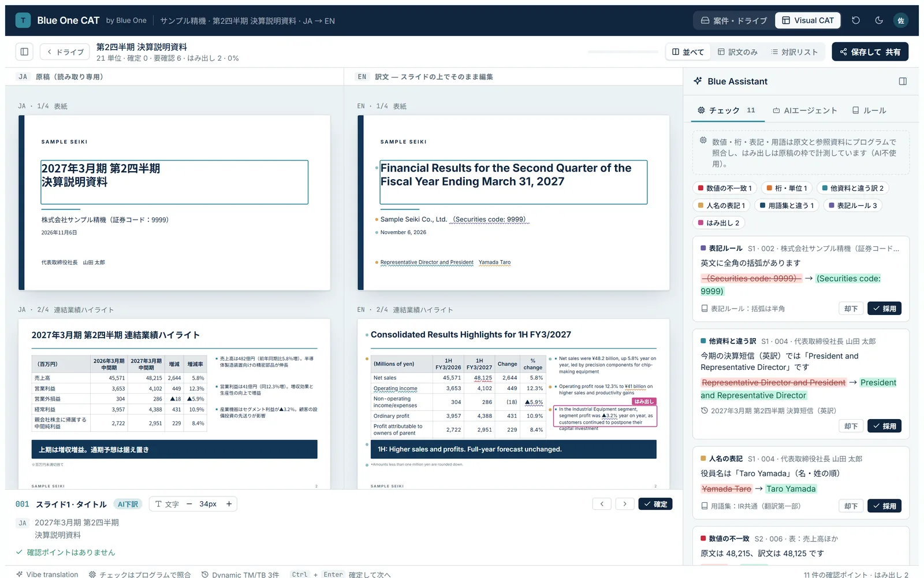Go to previous segment arrow
This screenshot has width=924, height=578.
tap(602, 504)
